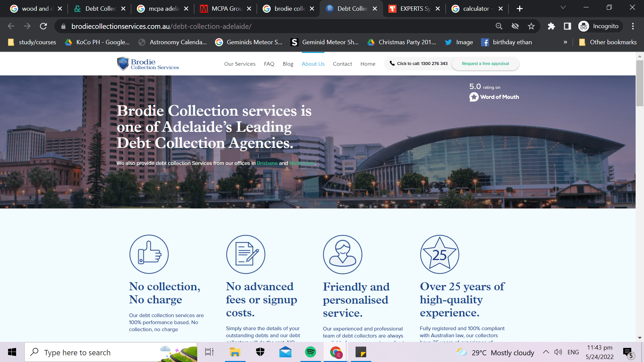This screenshot has width=644, height=362.
Task: Click the third-party cookies blocked eye icon
Action: 515,26
